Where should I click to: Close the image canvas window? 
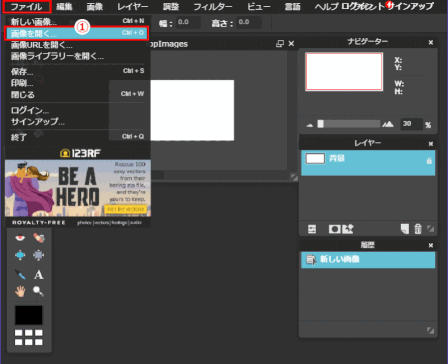[x=291, y=44]
